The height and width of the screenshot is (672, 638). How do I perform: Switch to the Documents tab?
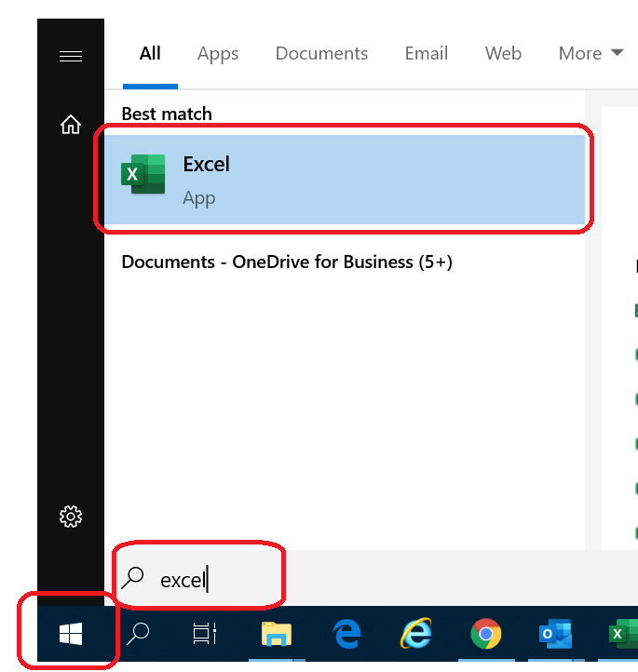[321, 54]
